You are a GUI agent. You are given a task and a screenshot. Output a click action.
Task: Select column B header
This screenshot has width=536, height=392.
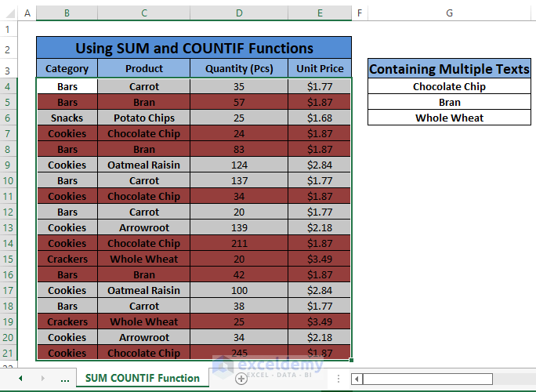67,13
